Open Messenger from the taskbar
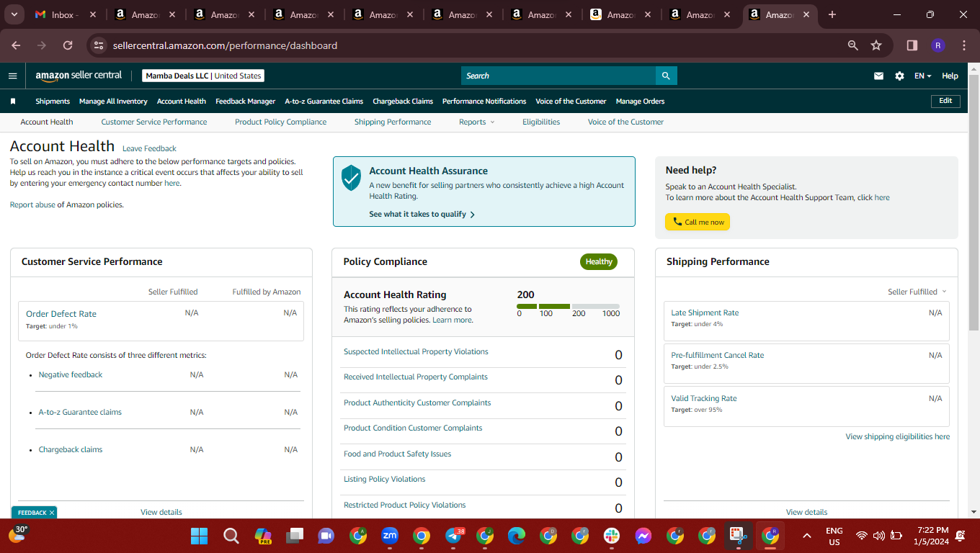This screenshot has height=553, width=980. click(643, 536)
